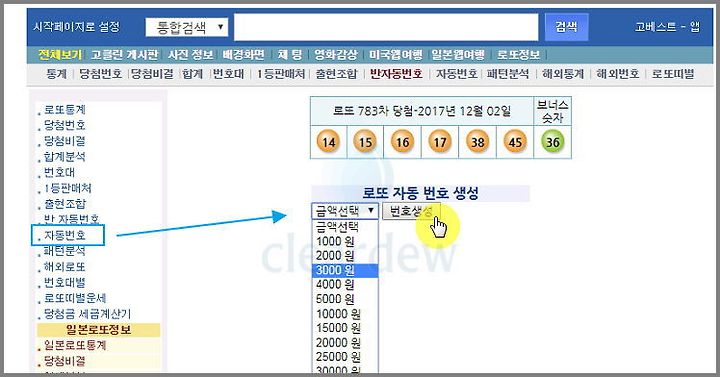Switch to the 번호대 sub-menu tab
Image resolution: width=720 pixels, height=377 pixels.
click(228, 74)
